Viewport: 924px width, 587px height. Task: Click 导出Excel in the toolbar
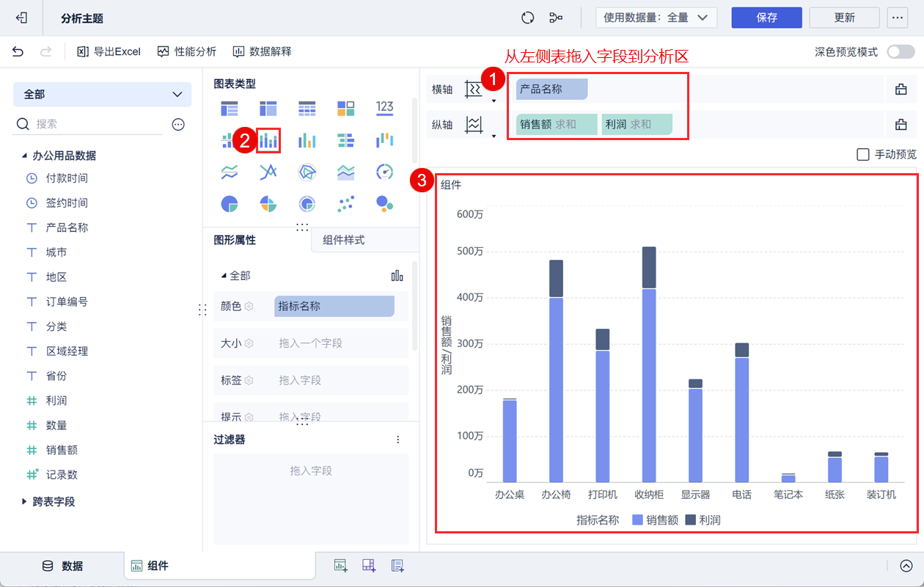tap(109, 51)
